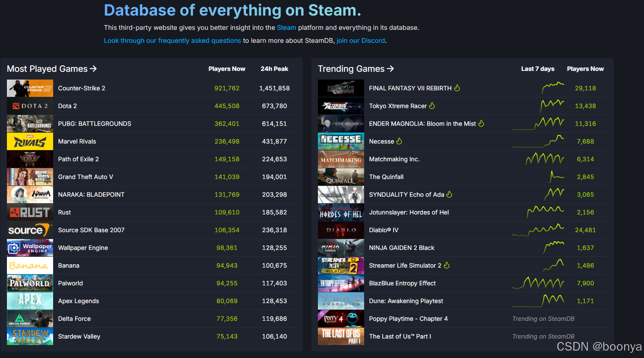
Task: Click the Last 7 days chart for Matchmaking Inc.
Action: point(545,159)
